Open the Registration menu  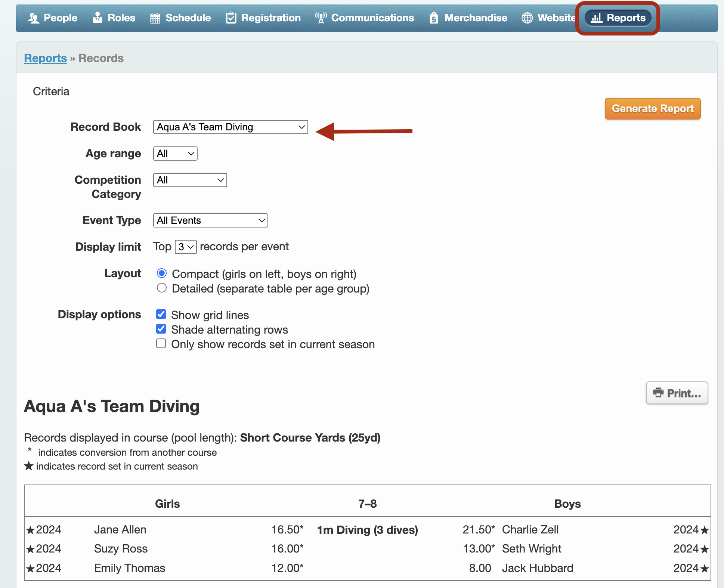pyautogui.click(x=263, y=18)
